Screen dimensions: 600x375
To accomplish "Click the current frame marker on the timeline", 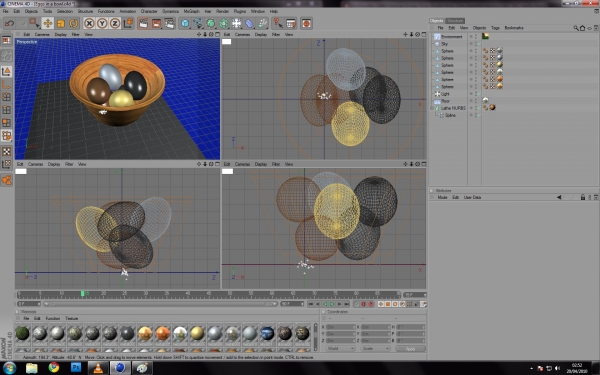I will (82, 293).
